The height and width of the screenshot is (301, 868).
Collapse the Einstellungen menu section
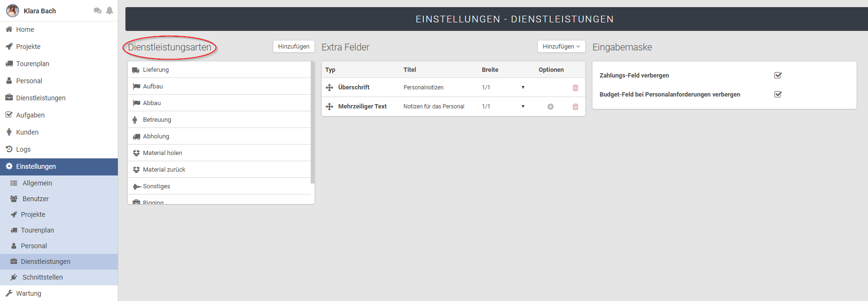(59, 166)
